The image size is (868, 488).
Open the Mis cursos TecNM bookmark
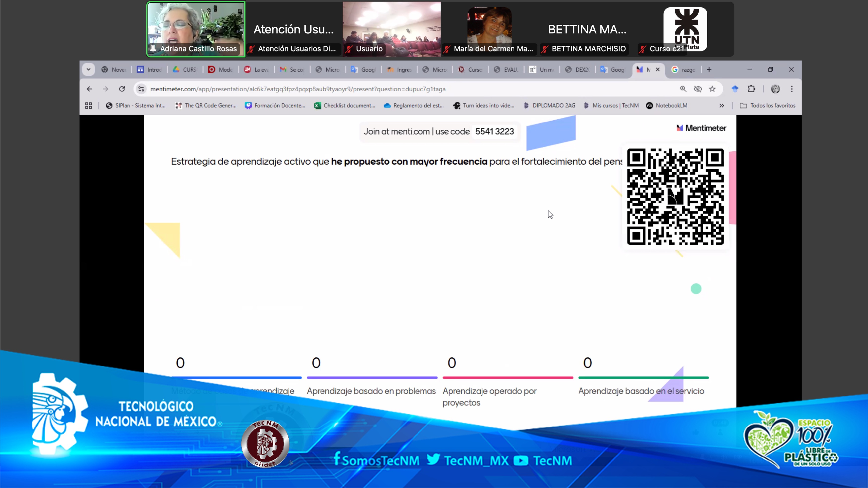point(611,106)
